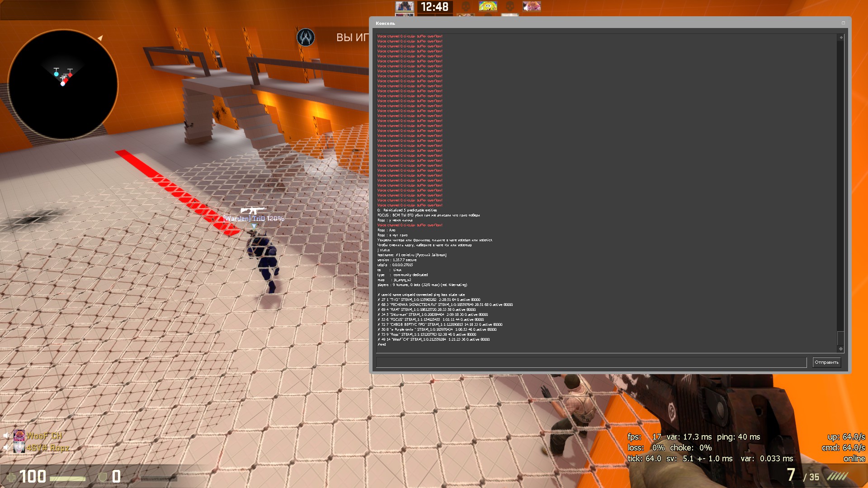Click the console scroll-up arrow

tap(841, 38)
